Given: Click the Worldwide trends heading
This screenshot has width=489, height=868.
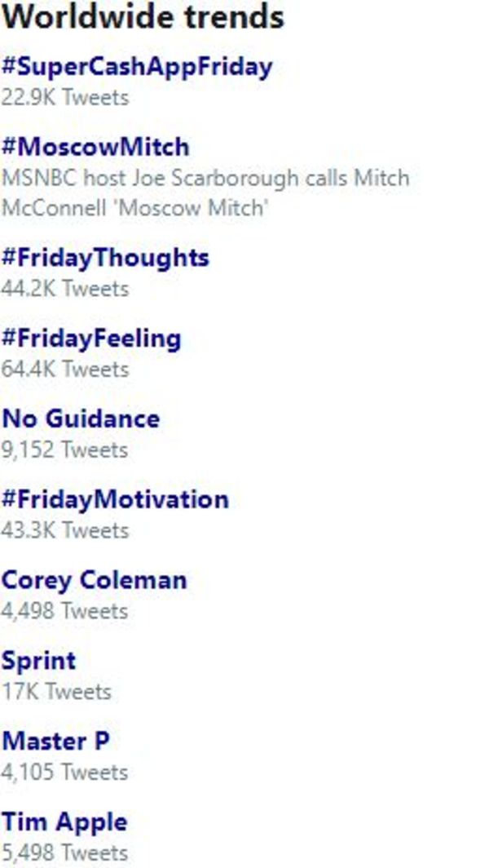Looking at the screenshot, I should click(x=143, y=17).
